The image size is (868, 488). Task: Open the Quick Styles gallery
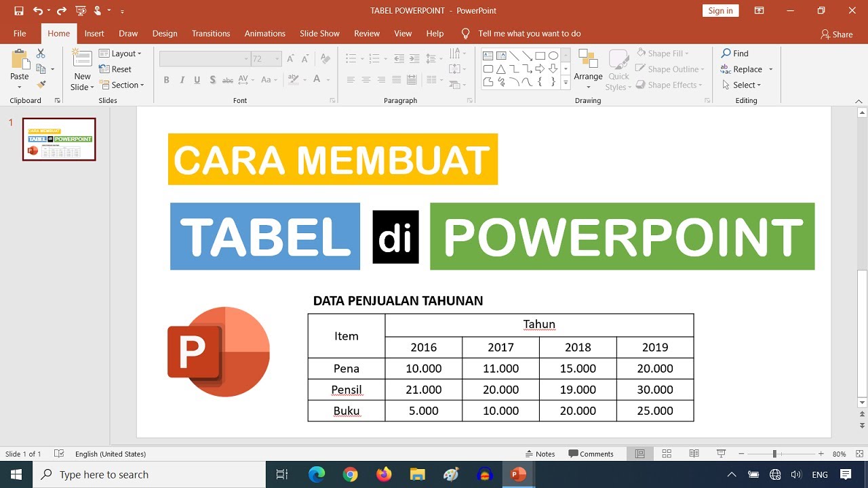[618, 70]
